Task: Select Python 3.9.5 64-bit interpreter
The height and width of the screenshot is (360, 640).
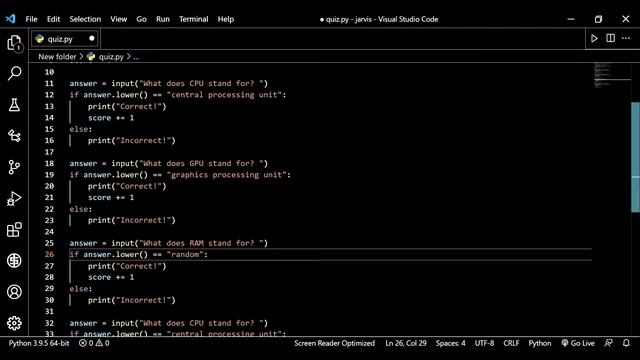Action: point(39,343)
